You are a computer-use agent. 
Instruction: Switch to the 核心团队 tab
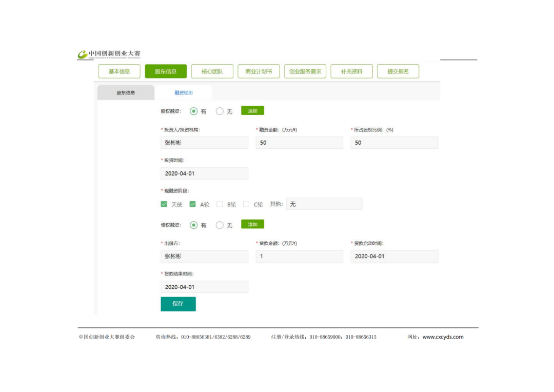point(212,71)
